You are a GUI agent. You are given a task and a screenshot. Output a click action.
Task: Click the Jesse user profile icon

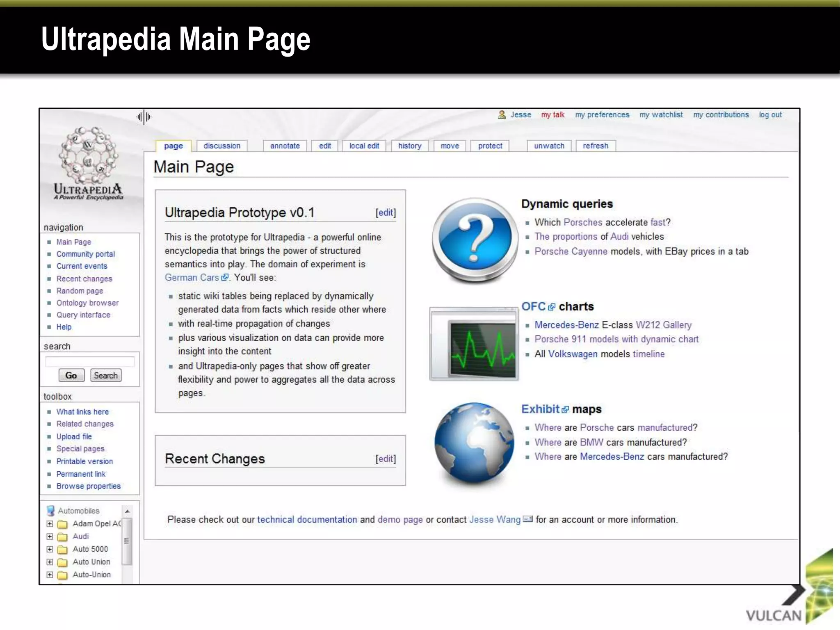point(502,115)
